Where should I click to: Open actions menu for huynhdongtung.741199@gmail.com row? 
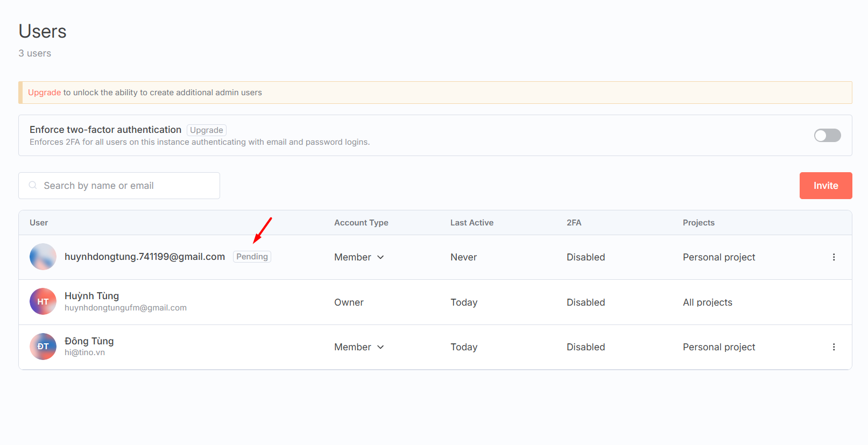pos(834,257)
